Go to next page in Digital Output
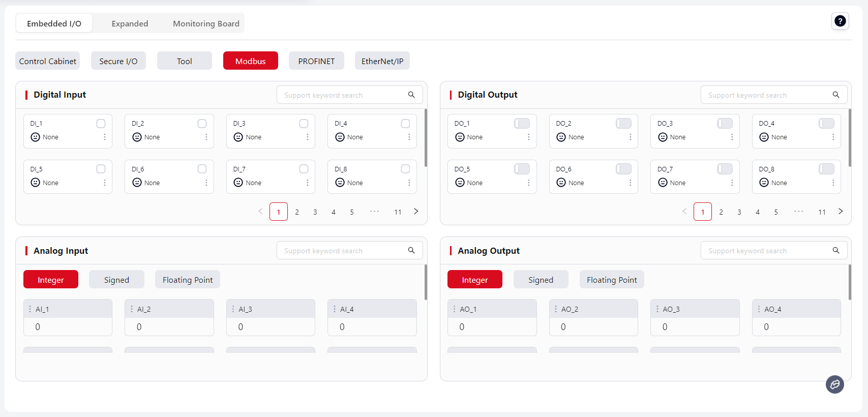This screenshot has width=868, height=417. [x=840, y=212]
